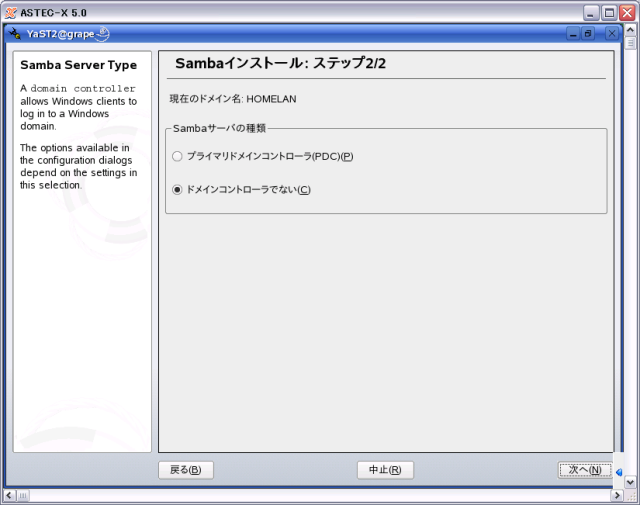Viewport: 640px width, 505px height.
Task: Click the ASTEC-X application icon in title bar
Action: pyautogui.click(x=11, y=13)
